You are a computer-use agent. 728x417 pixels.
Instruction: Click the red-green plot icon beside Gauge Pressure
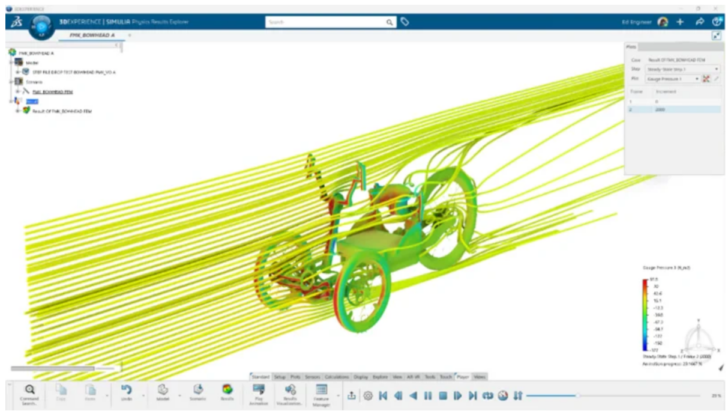(706, 79)
